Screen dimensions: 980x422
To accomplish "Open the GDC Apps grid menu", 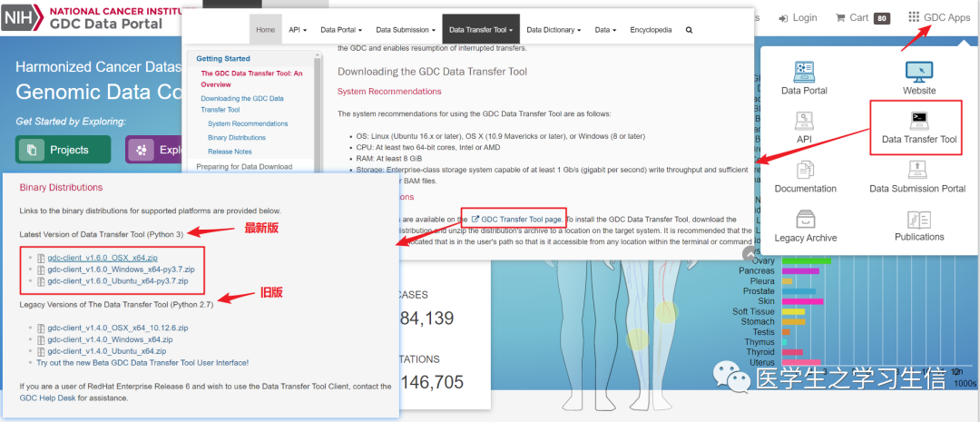I will 939,17.
